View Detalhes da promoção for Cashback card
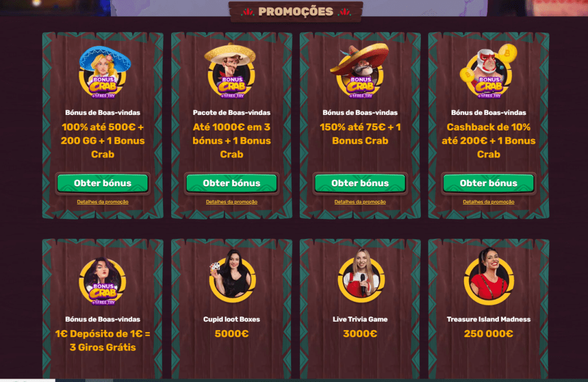 point(489,202)
